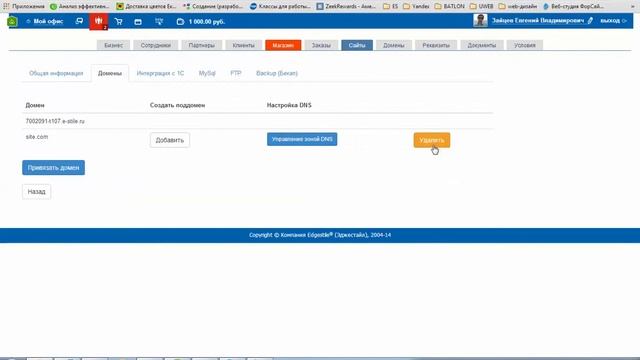This screenshot has width=640, height=360.
Task: Click the Назад back button
Action: (x=36, y=192)
